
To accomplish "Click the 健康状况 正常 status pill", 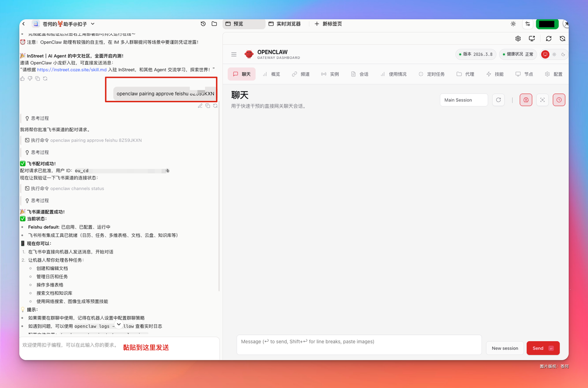I will tap(518, 54).
